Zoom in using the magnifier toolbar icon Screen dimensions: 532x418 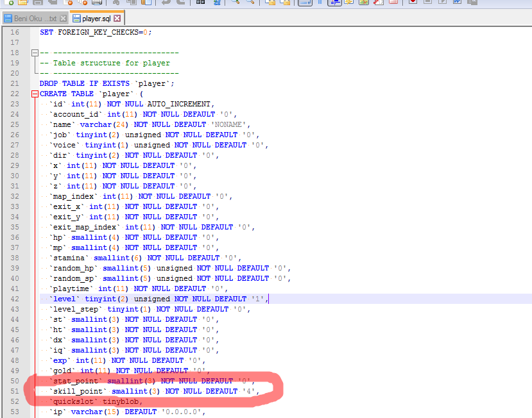click(235, 2)
